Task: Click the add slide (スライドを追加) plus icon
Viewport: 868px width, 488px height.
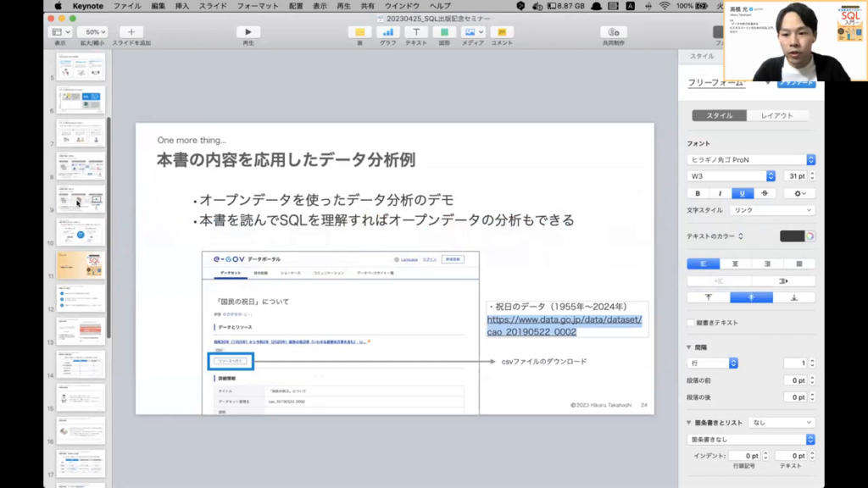Action: coord(131,32)
